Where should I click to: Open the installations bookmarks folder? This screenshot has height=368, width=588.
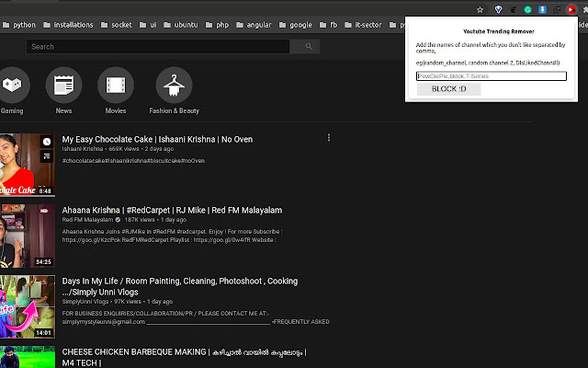tap(68, 25)
